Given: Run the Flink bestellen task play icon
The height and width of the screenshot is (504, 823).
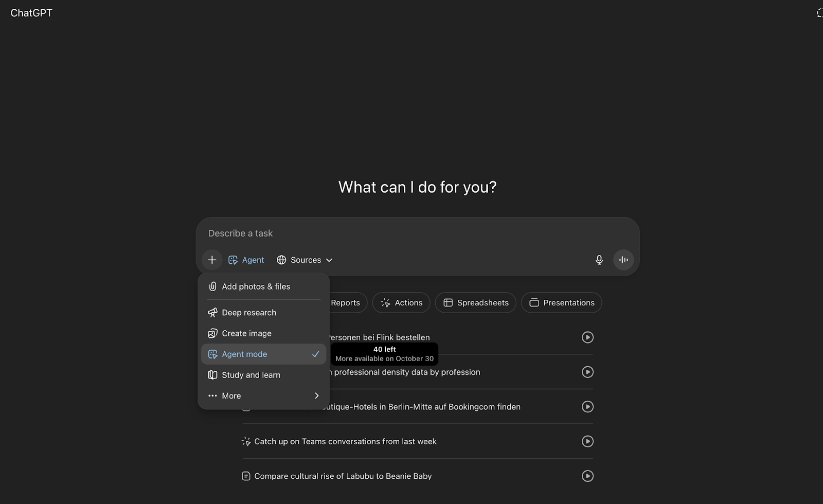Looking at the screenshot, I should point(587,337).
